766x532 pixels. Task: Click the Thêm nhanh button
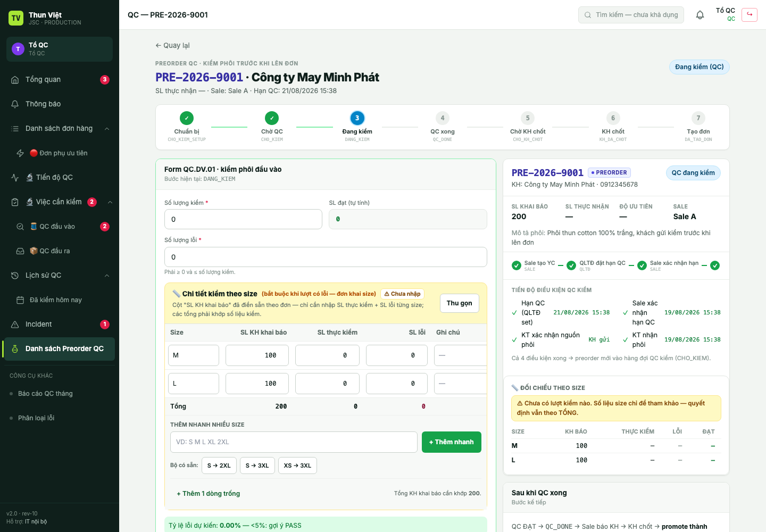tap(452, 442)
